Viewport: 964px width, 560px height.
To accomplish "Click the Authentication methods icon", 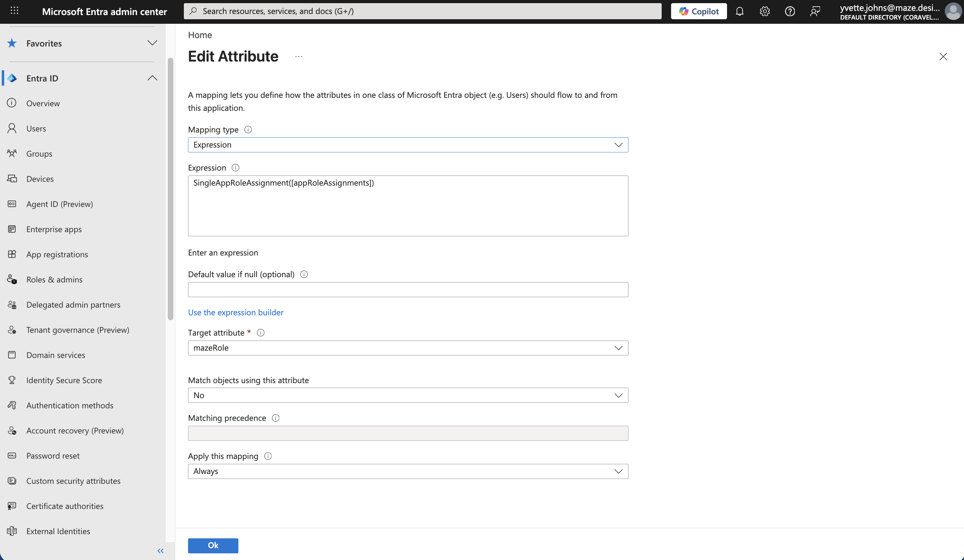I will (x=12, y=405).
